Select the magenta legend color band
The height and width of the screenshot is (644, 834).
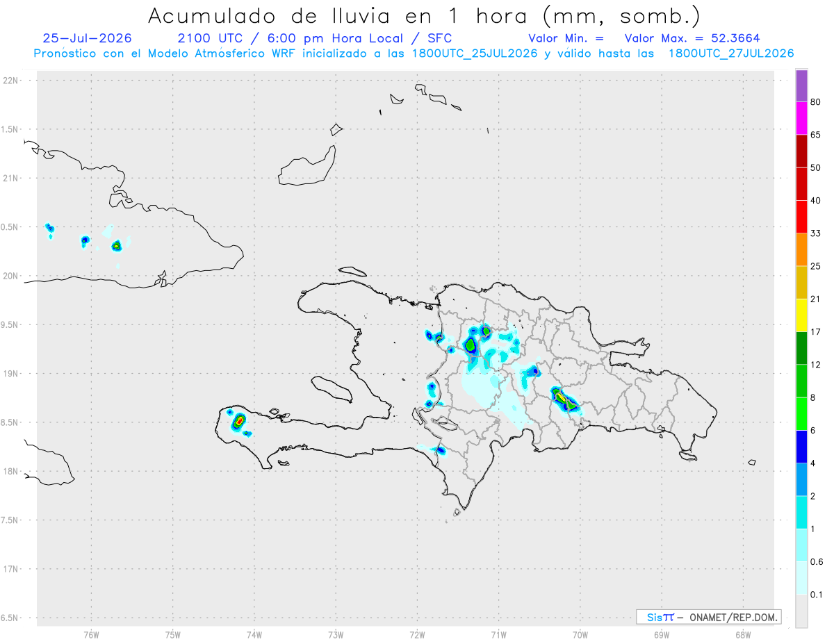coord(801,118)
